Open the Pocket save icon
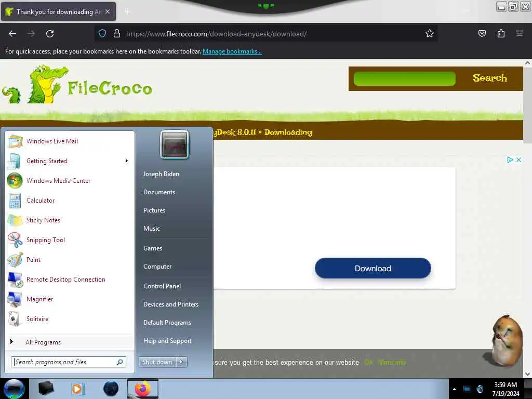 coord(482,33)
